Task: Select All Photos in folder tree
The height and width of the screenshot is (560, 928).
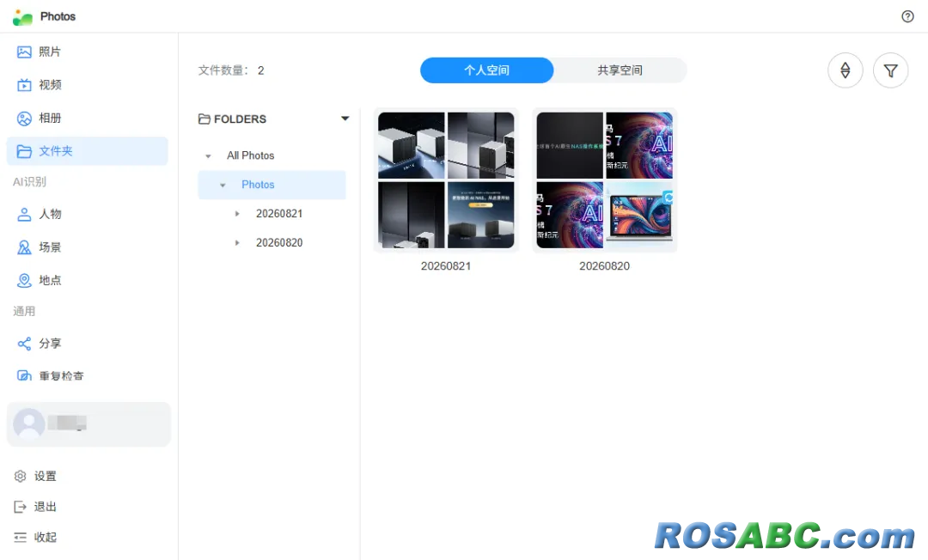Action: 250,155
